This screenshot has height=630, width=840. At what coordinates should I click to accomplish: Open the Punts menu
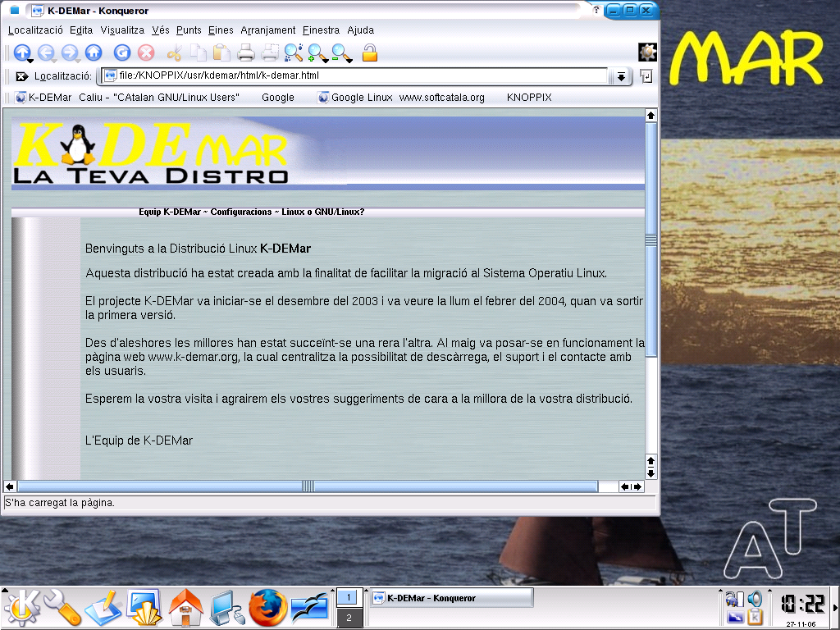pos(189,30)
